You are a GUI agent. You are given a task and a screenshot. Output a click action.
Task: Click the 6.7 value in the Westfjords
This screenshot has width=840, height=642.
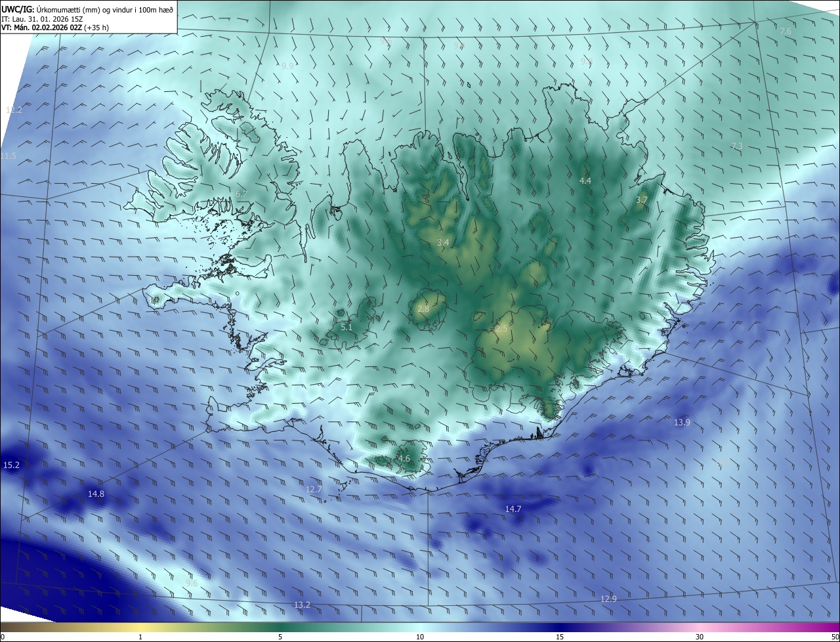[x=241, y=194]
